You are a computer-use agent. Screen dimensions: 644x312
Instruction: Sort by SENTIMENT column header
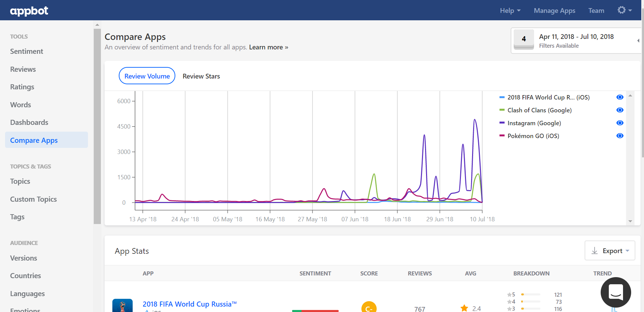[x=315, y=273]
